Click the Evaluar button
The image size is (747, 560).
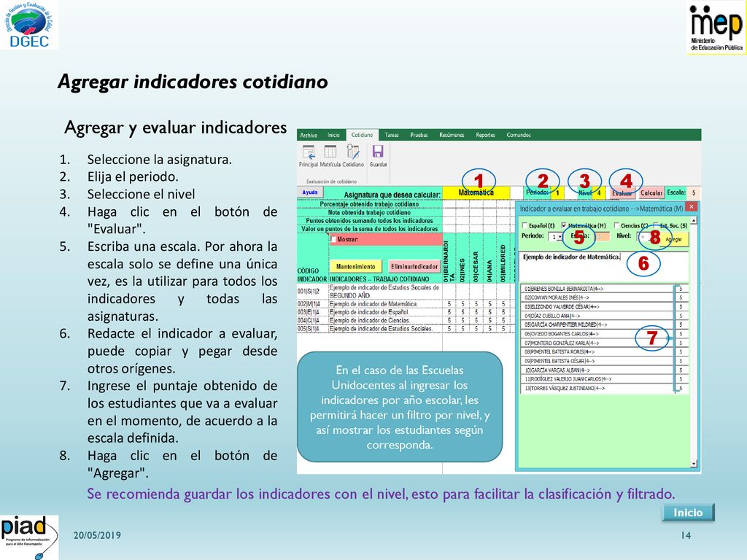(x=622, y=192)
